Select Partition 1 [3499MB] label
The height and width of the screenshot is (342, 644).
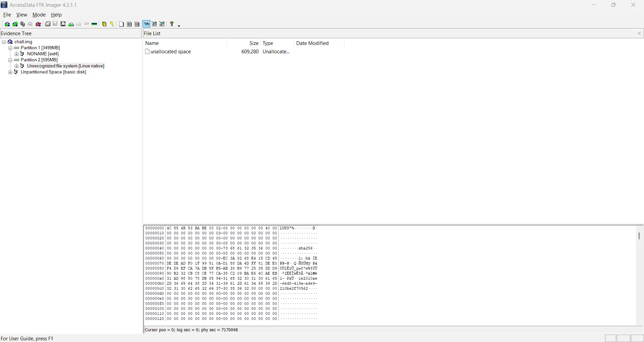40,48
